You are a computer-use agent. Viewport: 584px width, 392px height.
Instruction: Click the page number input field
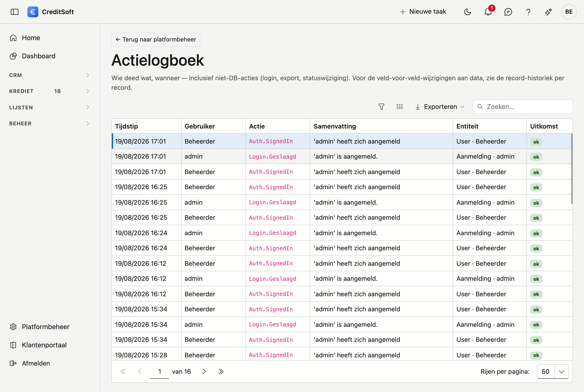tap(160, 371)
